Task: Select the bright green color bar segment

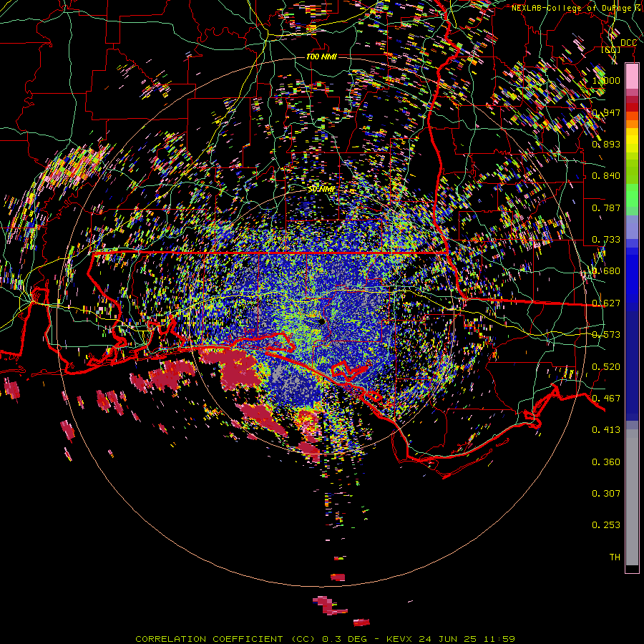Action: tap(632, 195)
